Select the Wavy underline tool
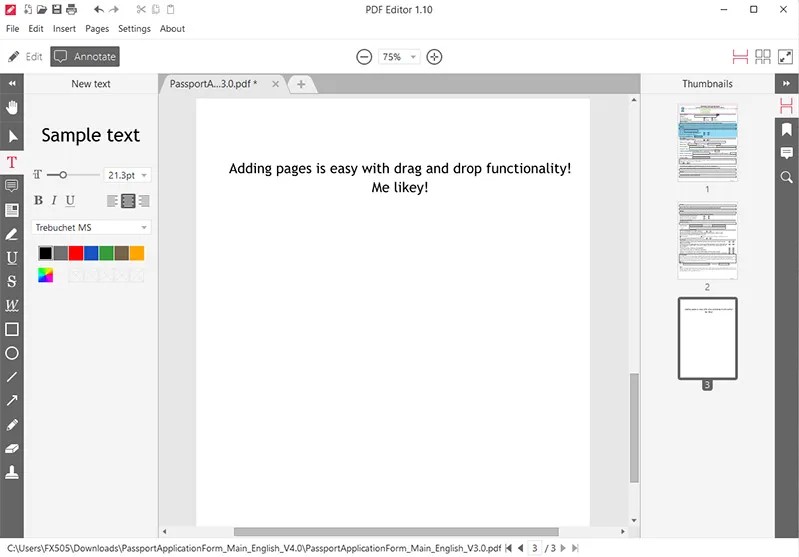Screen dimensions: 799x557 12,305
